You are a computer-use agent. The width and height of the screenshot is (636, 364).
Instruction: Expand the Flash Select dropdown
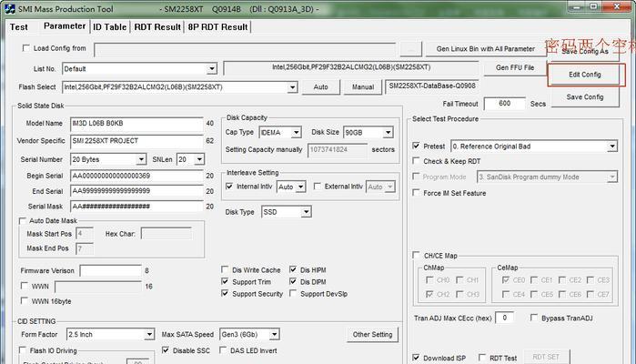click(x=292, y=87)
